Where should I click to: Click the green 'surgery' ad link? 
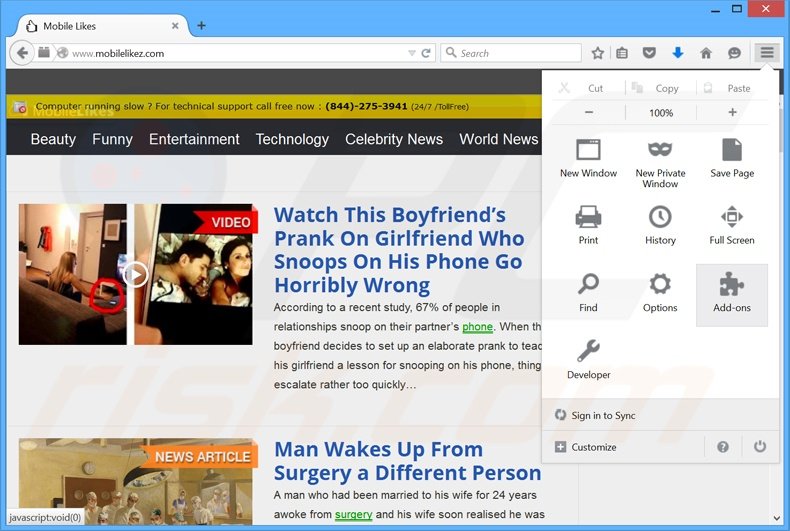[353, 514]
